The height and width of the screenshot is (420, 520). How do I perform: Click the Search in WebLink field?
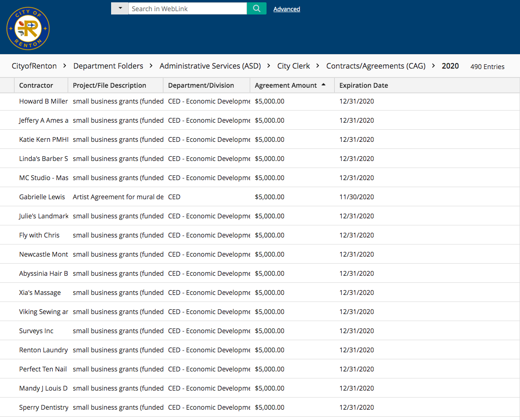(x=187, y=8)
